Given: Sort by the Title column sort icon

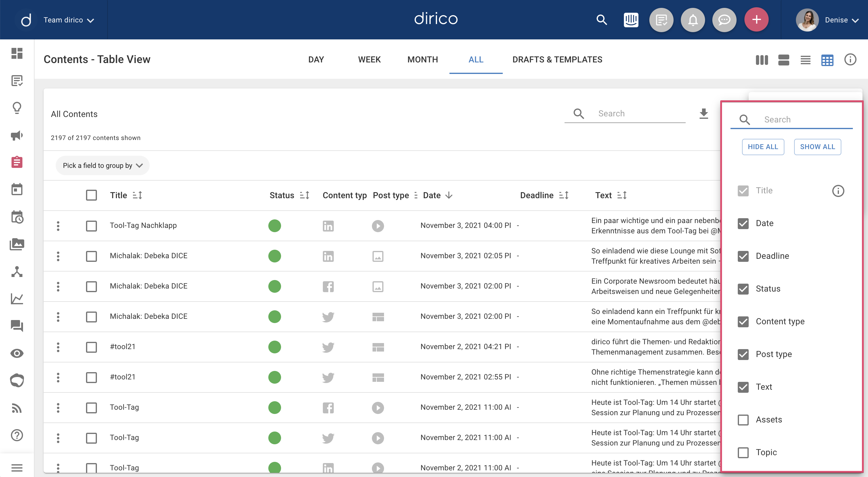Looking at the screenshot, I should pyautogui.click(x=137, y=195).
